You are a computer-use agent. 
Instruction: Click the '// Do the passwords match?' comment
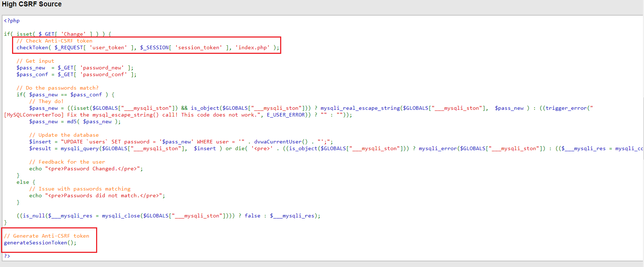click(57, 88)
